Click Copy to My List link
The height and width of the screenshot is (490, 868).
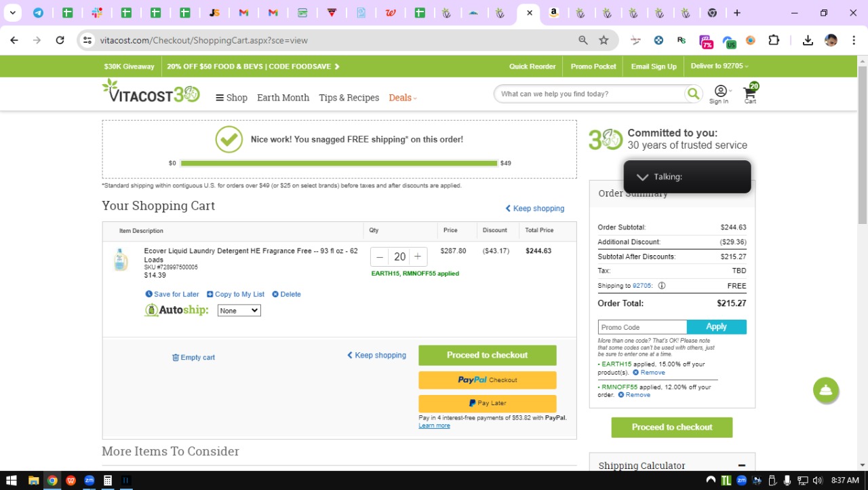[235, 295]
